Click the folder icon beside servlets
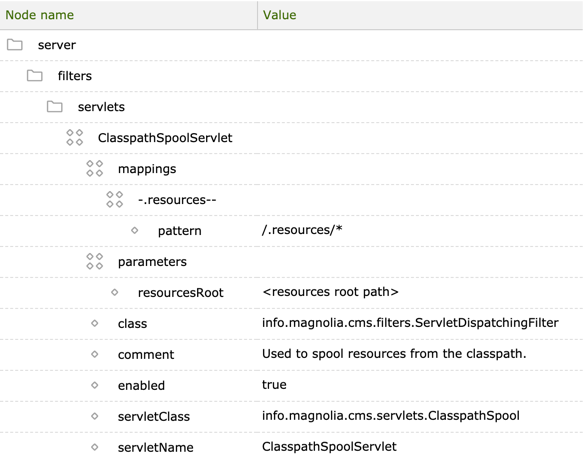This screenshot has width=586, height=464. pos(55,107)
